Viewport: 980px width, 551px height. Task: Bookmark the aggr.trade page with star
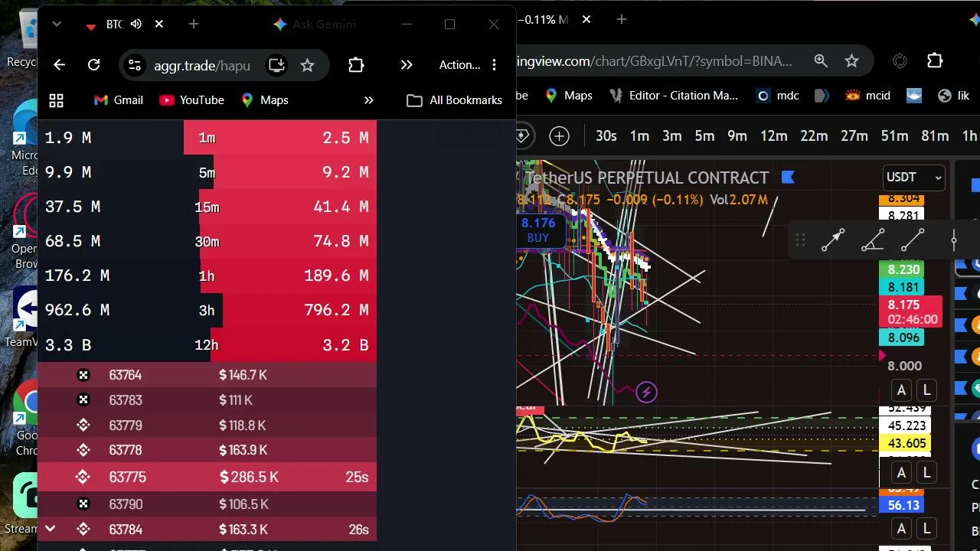coord(307,65)
